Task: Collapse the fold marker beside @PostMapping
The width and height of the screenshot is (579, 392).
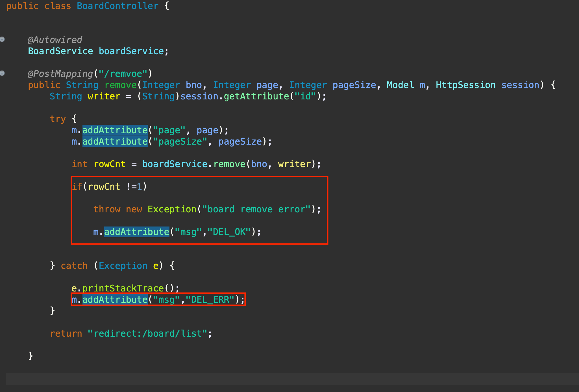Action: point(2,73)
